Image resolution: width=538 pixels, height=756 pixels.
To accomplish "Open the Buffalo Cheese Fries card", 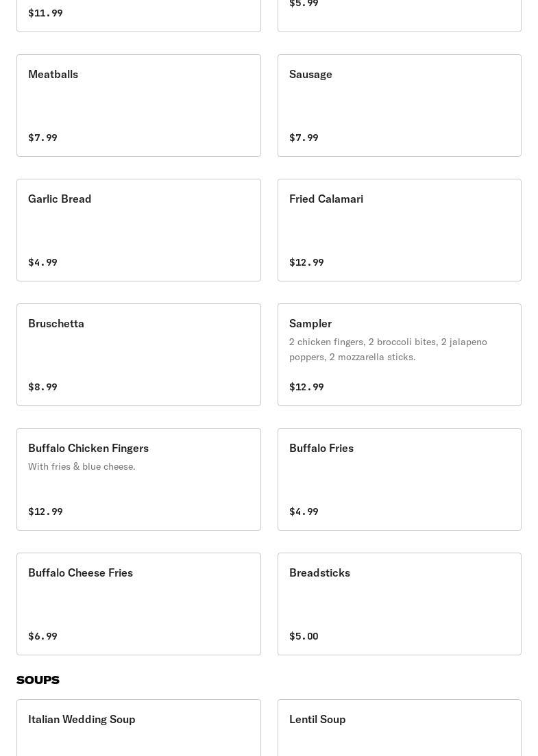I will click(138, 604).
